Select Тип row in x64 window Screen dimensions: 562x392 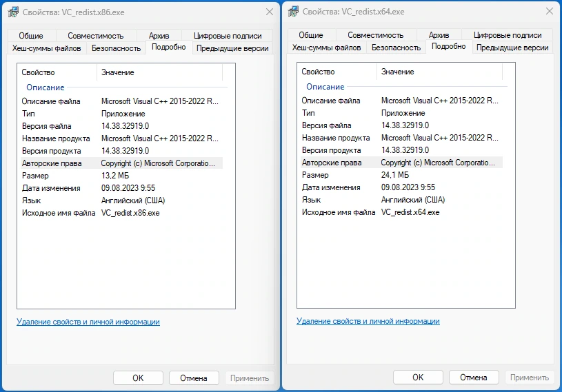(x=401, y=113)
